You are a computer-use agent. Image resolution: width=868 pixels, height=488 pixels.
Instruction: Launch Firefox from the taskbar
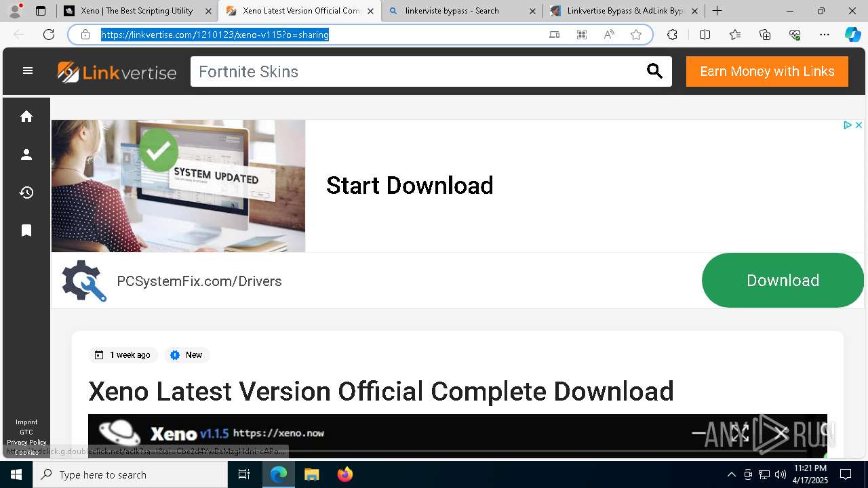(x=344, y=474)
